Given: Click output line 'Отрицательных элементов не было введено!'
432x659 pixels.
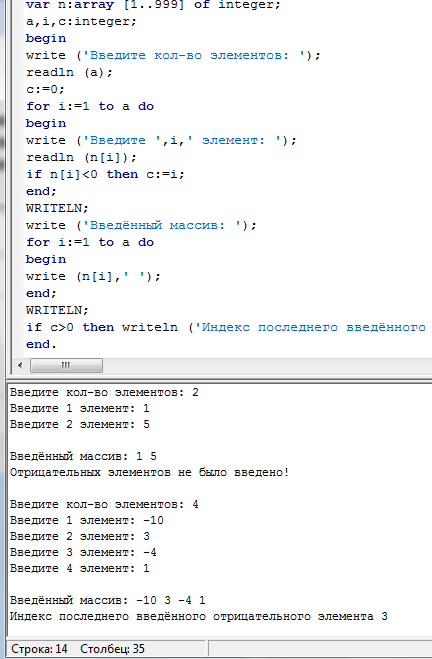Looking at the screenshot, I should (150, 472).
